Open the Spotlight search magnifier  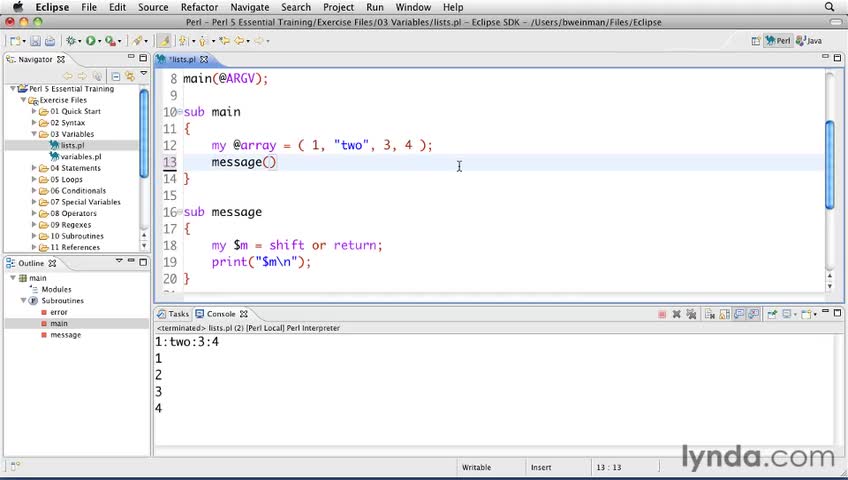pyautogui.click(x=829, y=7)
